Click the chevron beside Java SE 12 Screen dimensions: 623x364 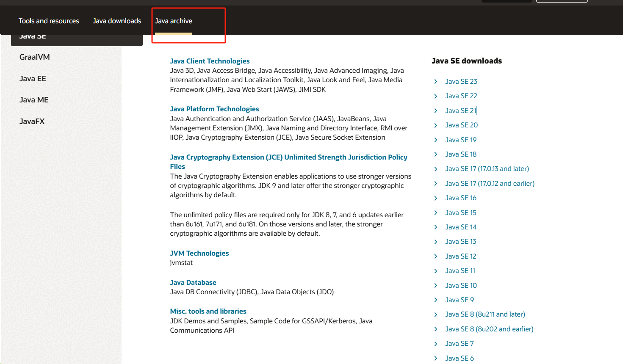(x=436, y=256)
